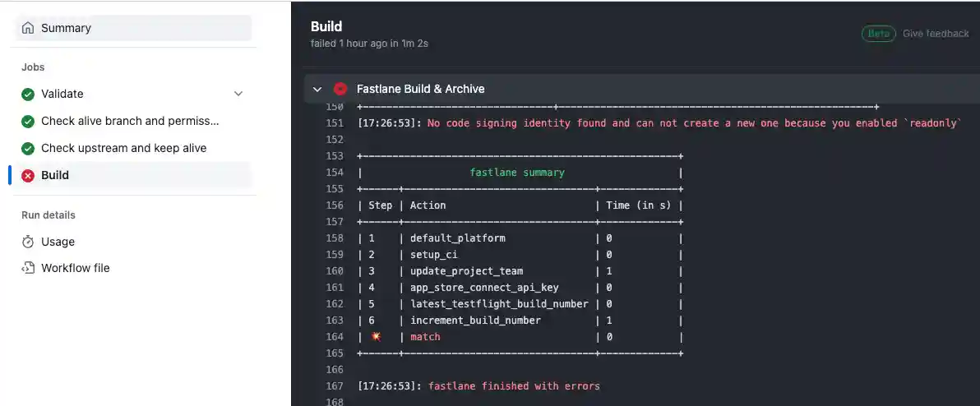This screenshot has width=980, height=406.
Task: Open Check upstream and keep alive job
Action: click(x=123, y=148)
